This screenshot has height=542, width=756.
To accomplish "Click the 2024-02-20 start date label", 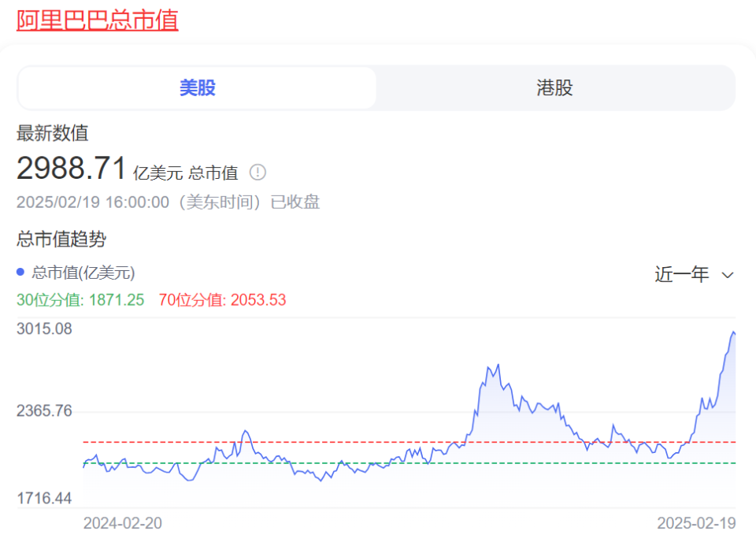I will pyautogui.click(x=123, y=523).
